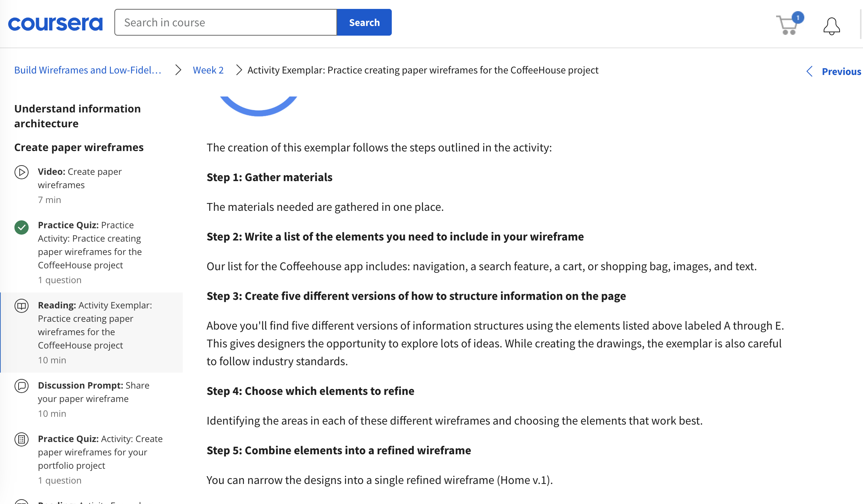Open Activity: Create paper wireframes portfolio quiz
863x504 pixels.
tap(100, 452)
